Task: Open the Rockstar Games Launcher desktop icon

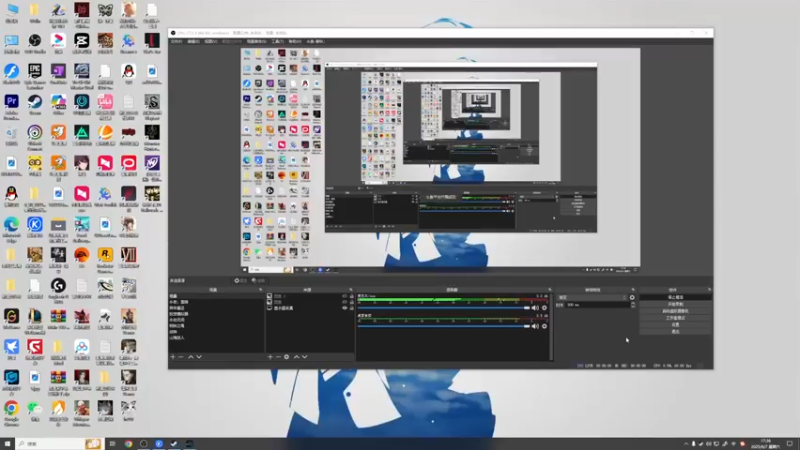Action: (105, 258)
